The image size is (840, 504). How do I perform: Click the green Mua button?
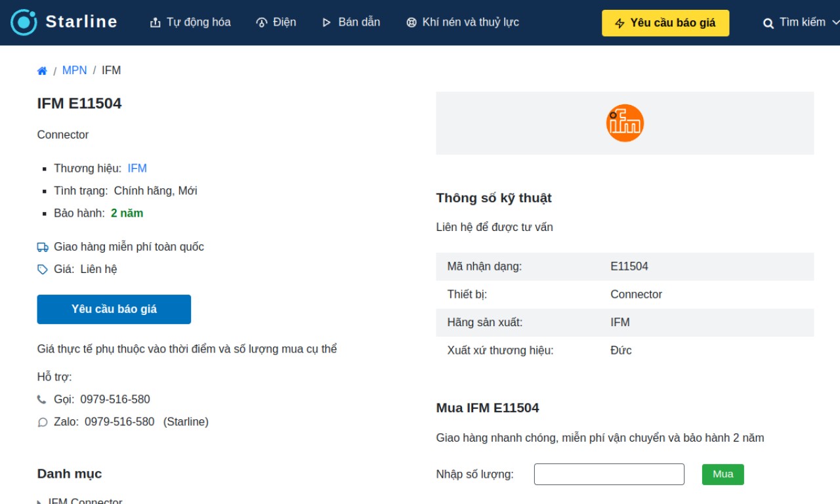[x=723, y=474]
